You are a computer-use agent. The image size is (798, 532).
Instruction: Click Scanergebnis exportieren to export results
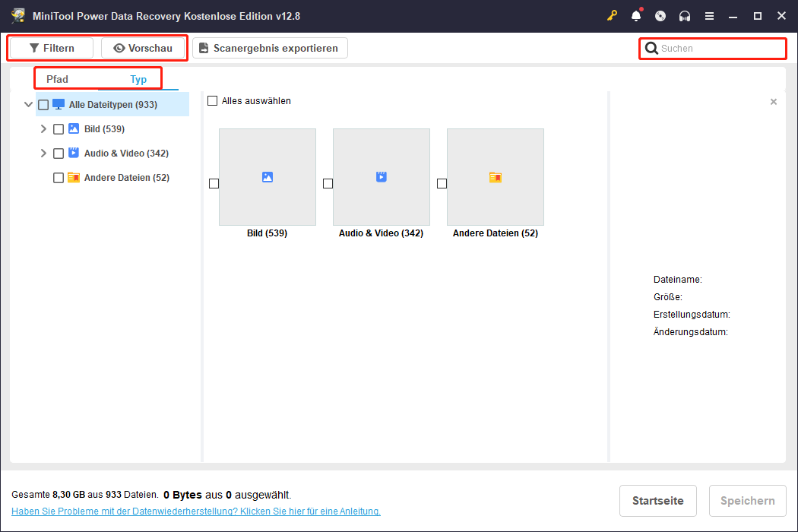point(270,47)
